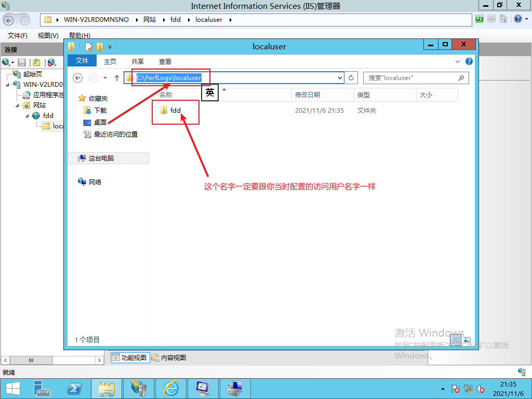Switch to 功能视图 in IIS Manager
Screen dimensions: 532x399
130,357
